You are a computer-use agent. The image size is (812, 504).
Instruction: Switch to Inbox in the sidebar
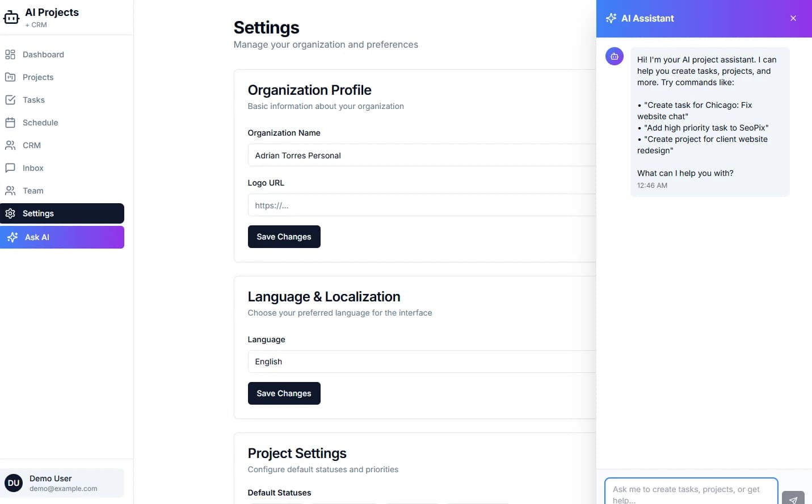tap(32, 168)
